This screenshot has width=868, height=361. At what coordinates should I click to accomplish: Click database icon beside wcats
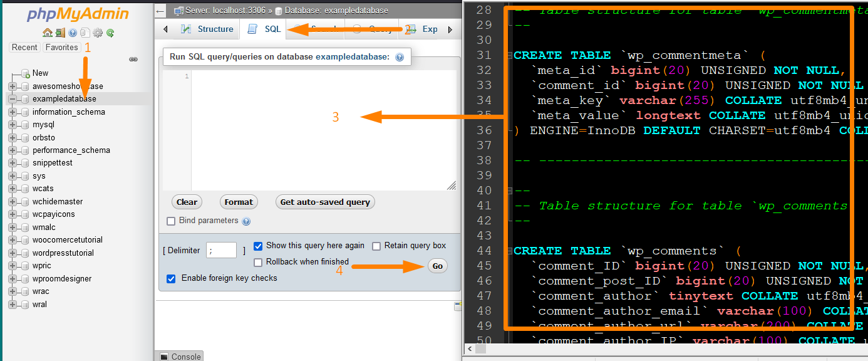coord(25,189)
